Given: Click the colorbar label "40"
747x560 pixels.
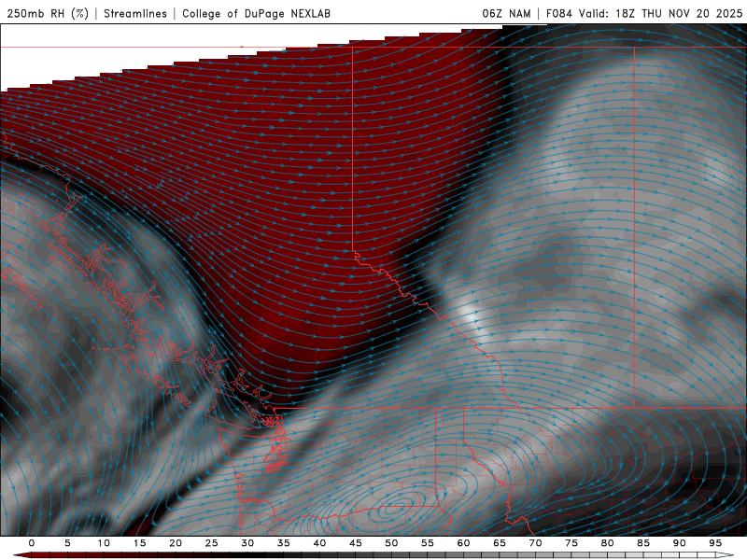Looking at the screenshot, I should click(x=319, y=543).
